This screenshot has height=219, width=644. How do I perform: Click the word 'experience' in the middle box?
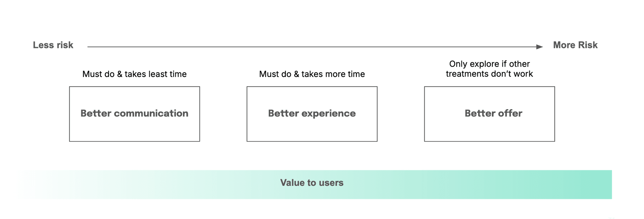(x=328, y=114)
